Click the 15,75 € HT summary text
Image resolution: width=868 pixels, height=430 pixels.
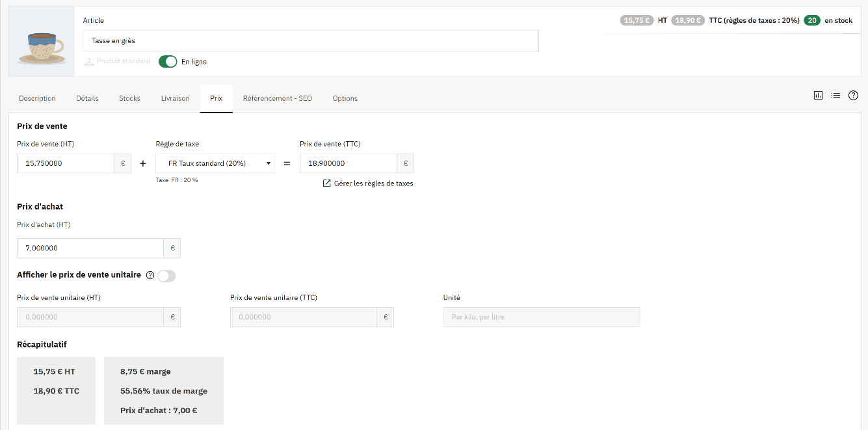(x=54, y=371)
